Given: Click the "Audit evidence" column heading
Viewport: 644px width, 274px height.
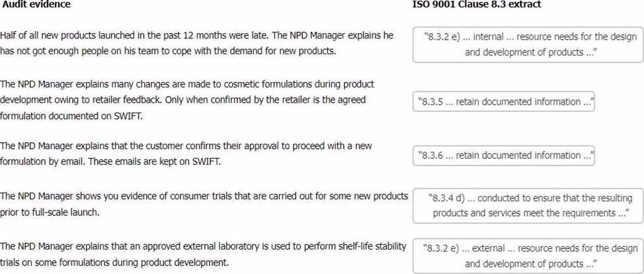Looking at the screenshot, I should coord(36,5).
